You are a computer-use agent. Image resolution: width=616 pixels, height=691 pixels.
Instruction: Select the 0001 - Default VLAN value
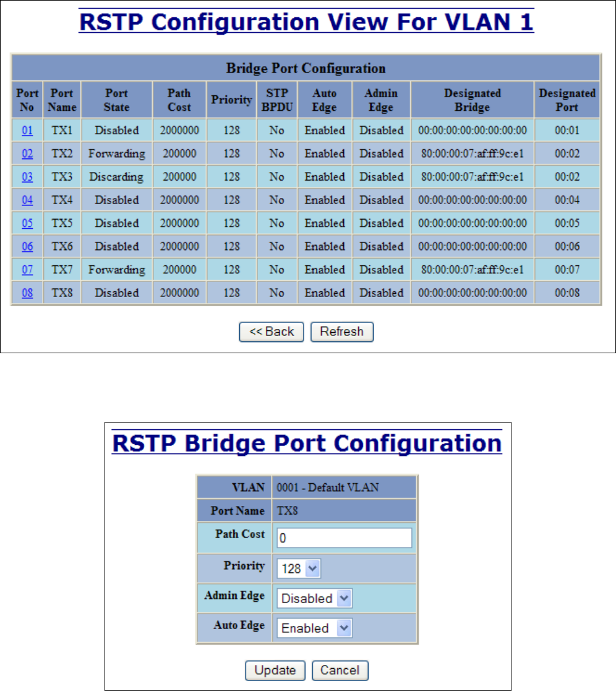(328, 487)
